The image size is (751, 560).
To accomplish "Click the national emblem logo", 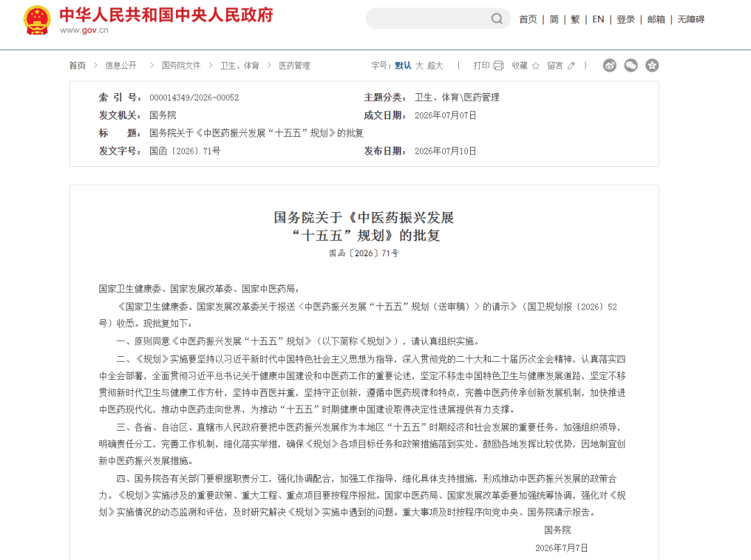I will pos(37,20).
